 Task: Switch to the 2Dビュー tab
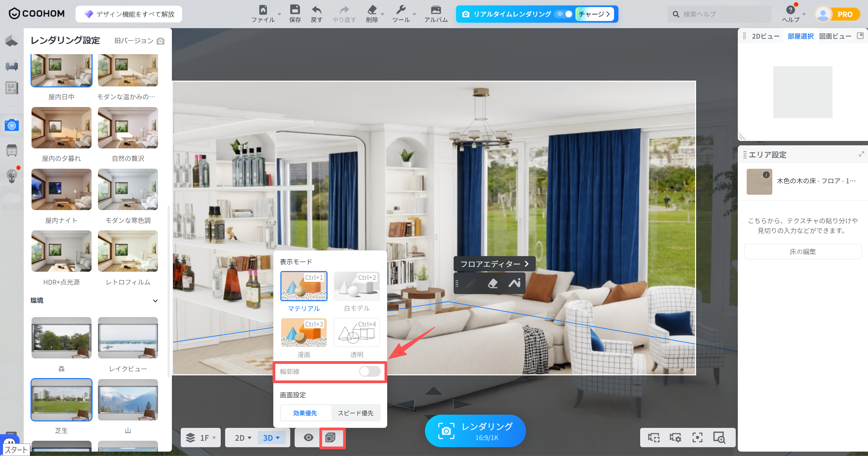(x=766, y=36)
